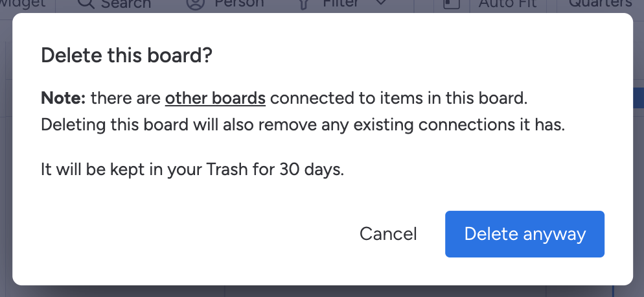Click the Filter funnel icon

click(x=303, y=4)
